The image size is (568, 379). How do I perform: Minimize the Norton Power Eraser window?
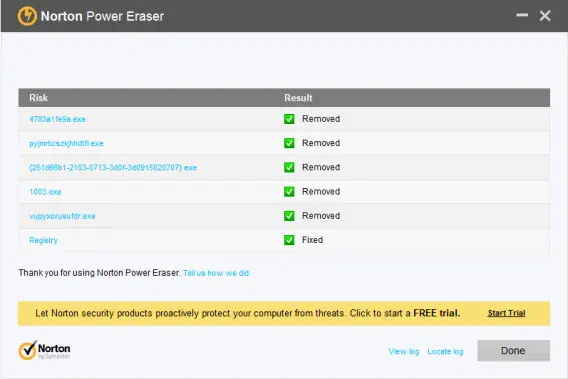[x=522, y=15]
